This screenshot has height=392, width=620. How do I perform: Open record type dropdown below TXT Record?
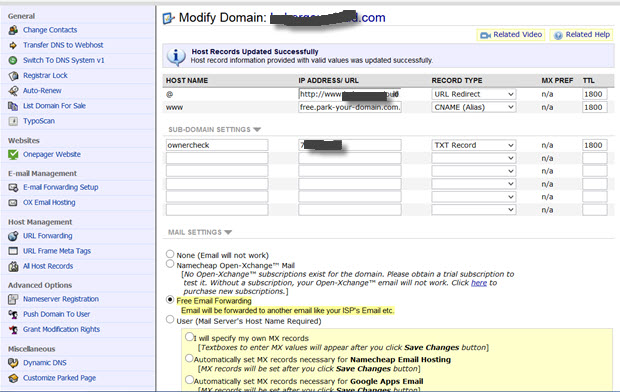474,158
